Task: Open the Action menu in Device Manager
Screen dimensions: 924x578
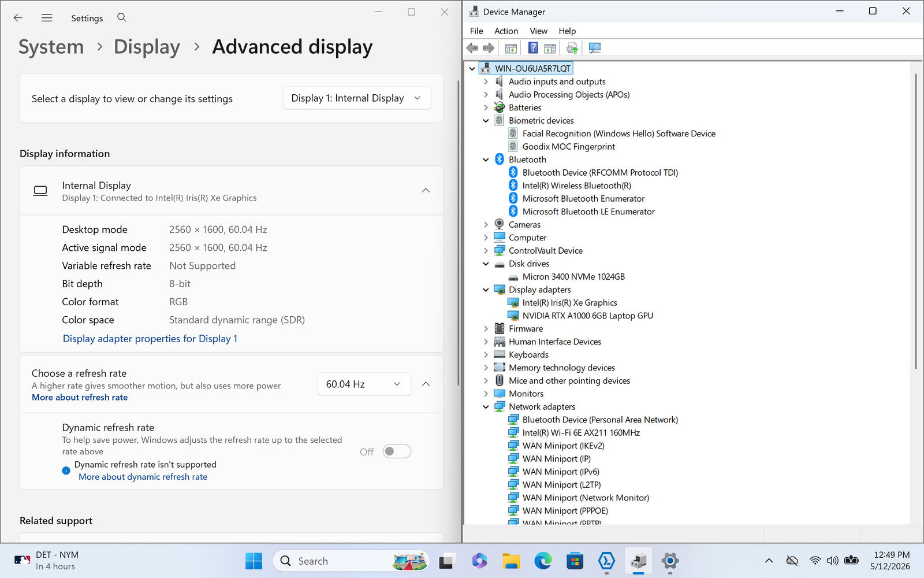Action: click(x=506, y=31)
